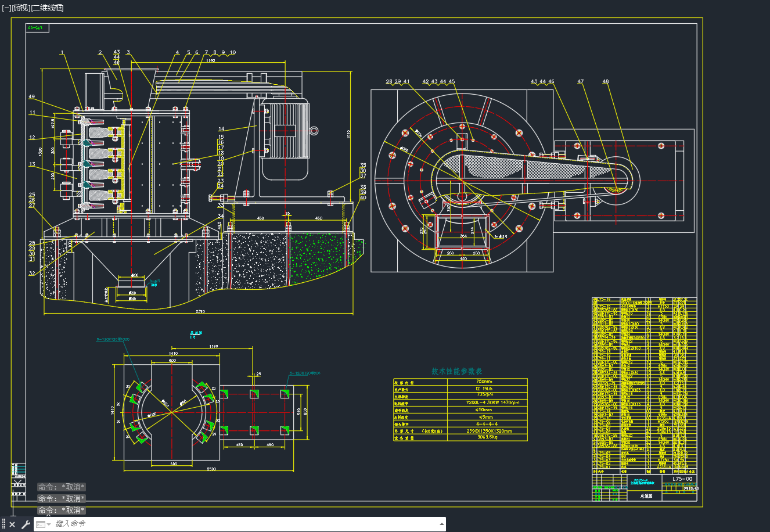
Task: Select the 2500 foundation width dimension
Action: (211, 468)
